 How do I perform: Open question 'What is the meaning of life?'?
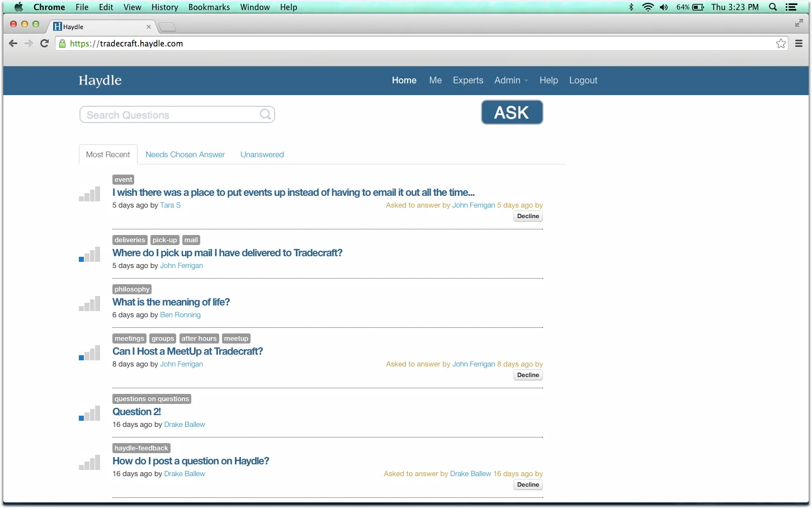point(171,302)
